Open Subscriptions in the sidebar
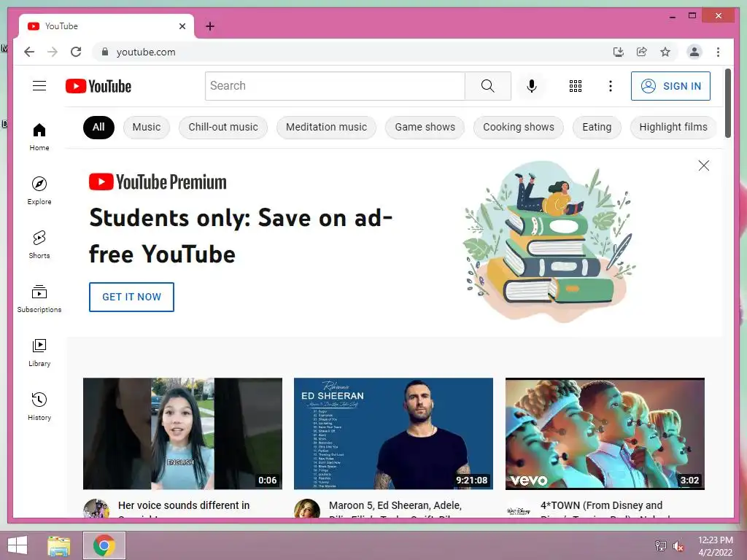 point(39,298)
